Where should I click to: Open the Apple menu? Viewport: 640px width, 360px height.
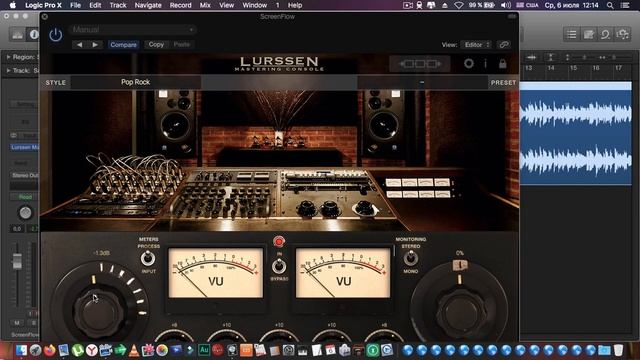(x=13, y=5)
